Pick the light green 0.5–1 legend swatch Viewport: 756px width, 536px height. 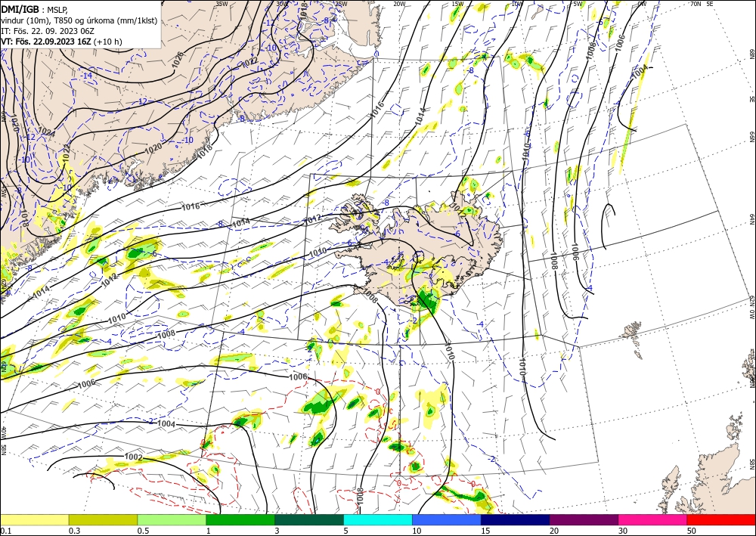pyautogui.click(x=172, y=519)
